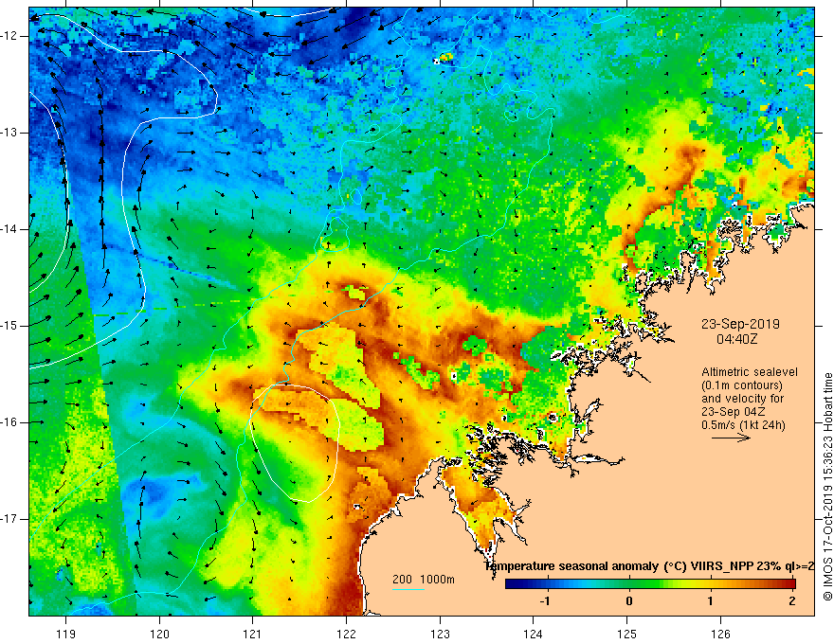Click the latitude label -14
Screen dimensions: 834x644
point(10,229)
